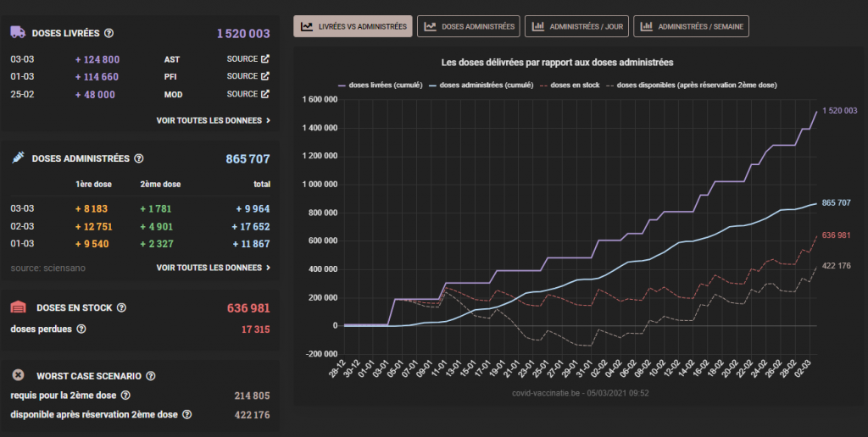Click the help icon next to Doses Livrées

108,33
